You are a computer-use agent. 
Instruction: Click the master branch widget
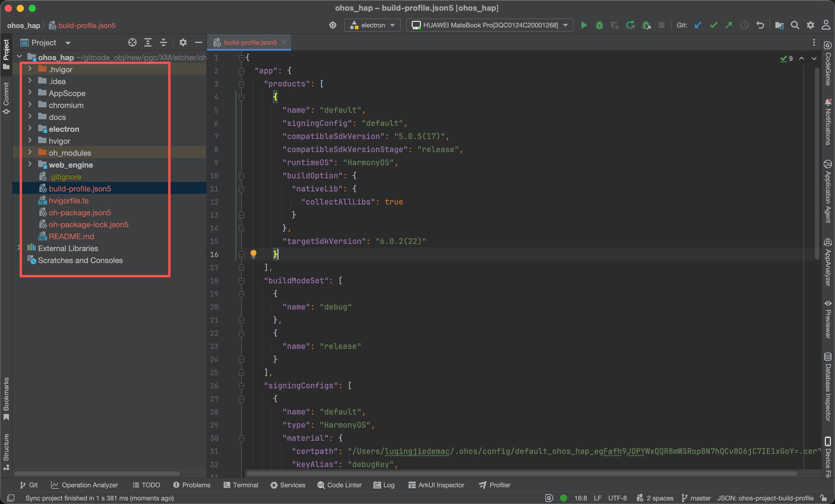pyautogui.click(x=696, y=498)
